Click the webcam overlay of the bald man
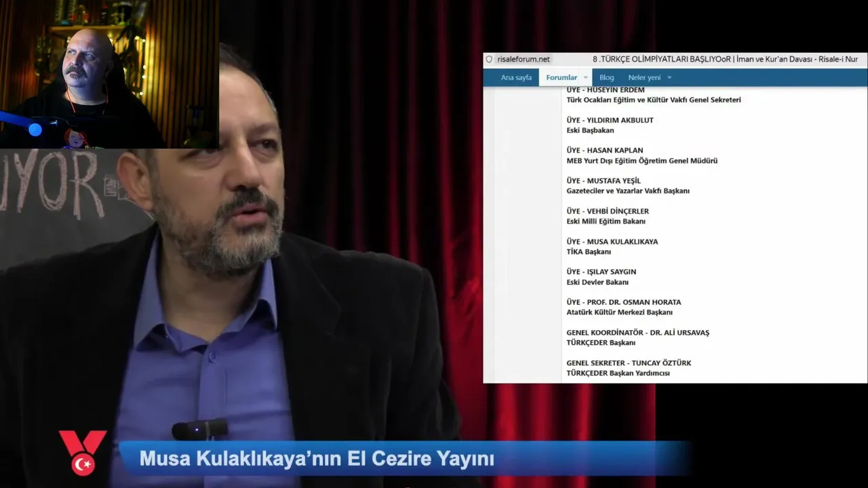The height and width of the screenshot is (488, 868). 109,74
